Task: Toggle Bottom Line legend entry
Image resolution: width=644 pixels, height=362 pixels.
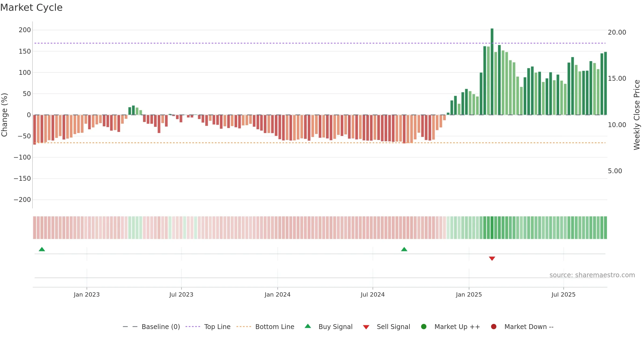Action: pos(265,327)
